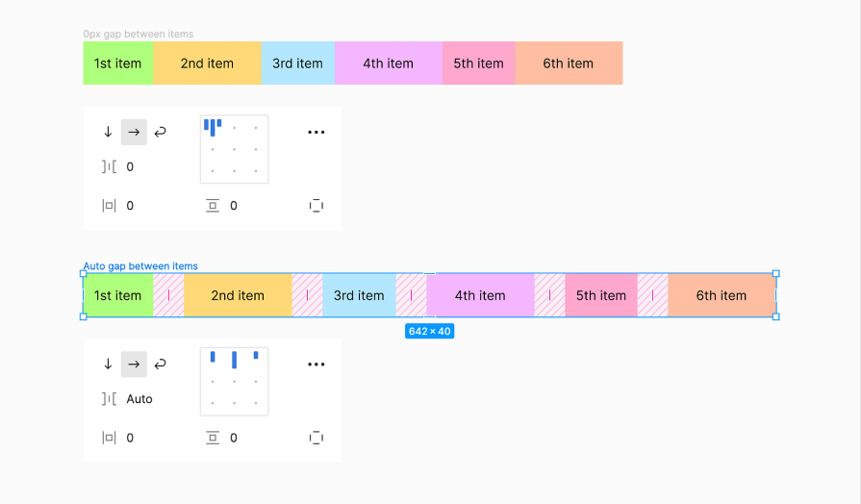Click the item spacing value 0 beside the gap icon

click(130, 166)
